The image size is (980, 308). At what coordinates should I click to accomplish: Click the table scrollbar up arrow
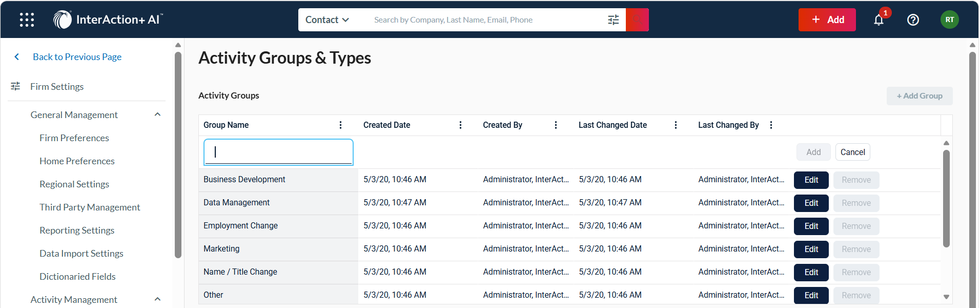click(946, 143)
